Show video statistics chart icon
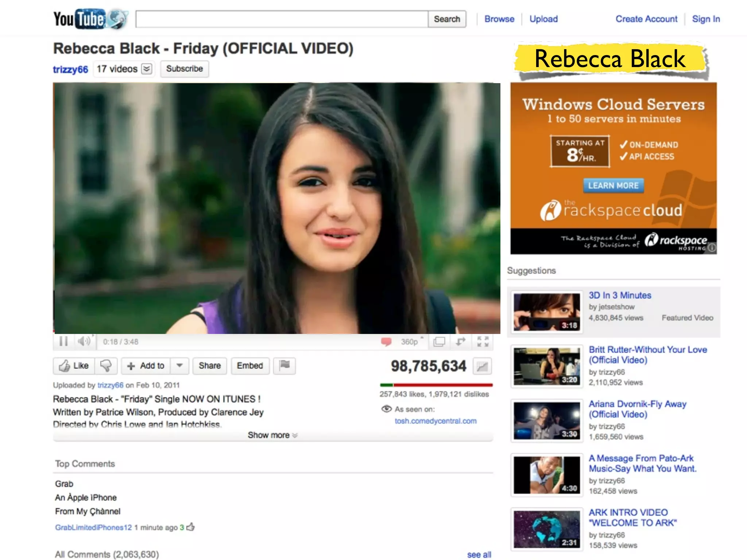Image resolution: width=747 pixels, height=560 pixels. tap(482, 366)
